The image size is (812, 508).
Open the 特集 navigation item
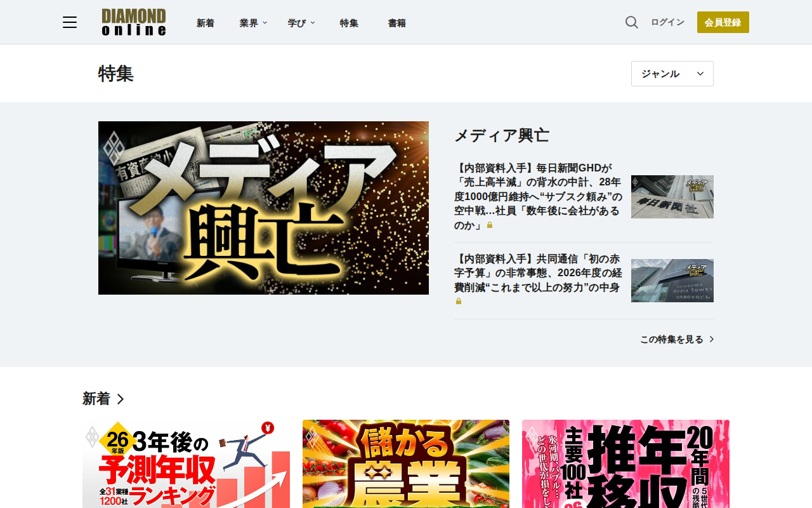click(x=349, y=23)
